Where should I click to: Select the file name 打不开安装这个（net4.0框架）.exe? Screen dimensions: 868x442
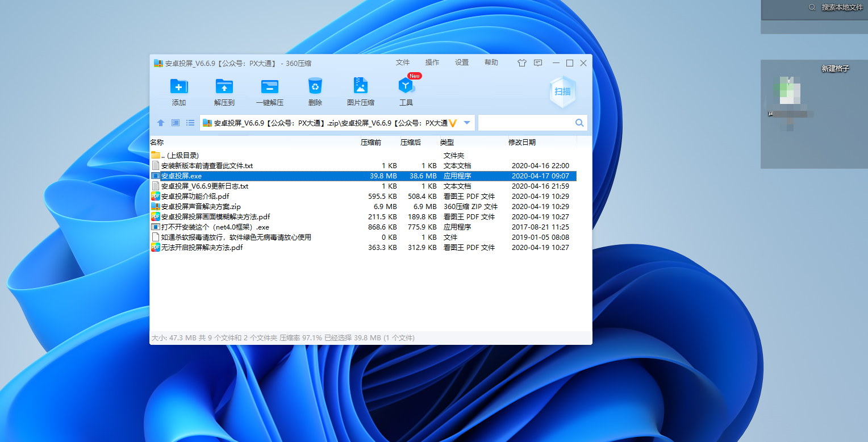(x=215, y=227)
